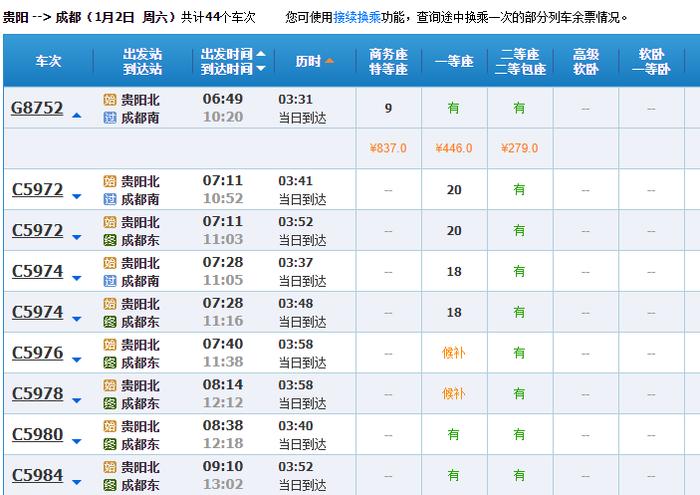This screenshot has height=495, width=700.
Task: Click 有 first class cell for C5980
Action: [x=454, y=435]
